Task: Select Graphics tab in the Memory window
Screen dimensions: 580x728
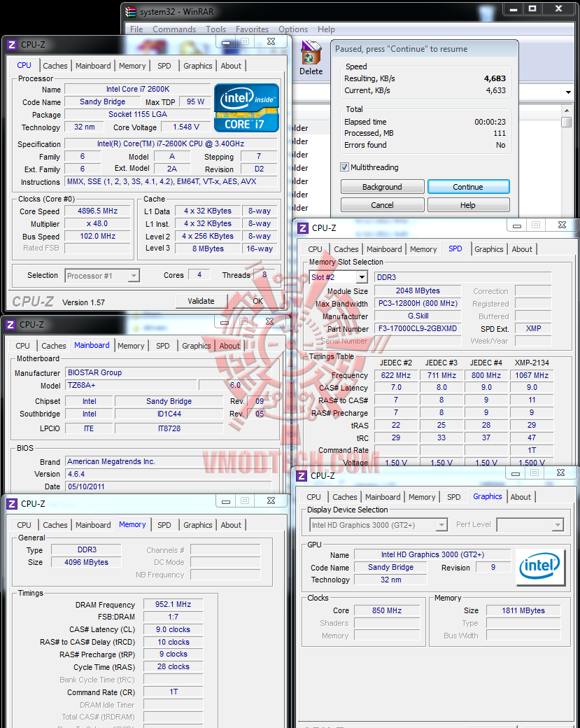Action: (x=198, y=525)
